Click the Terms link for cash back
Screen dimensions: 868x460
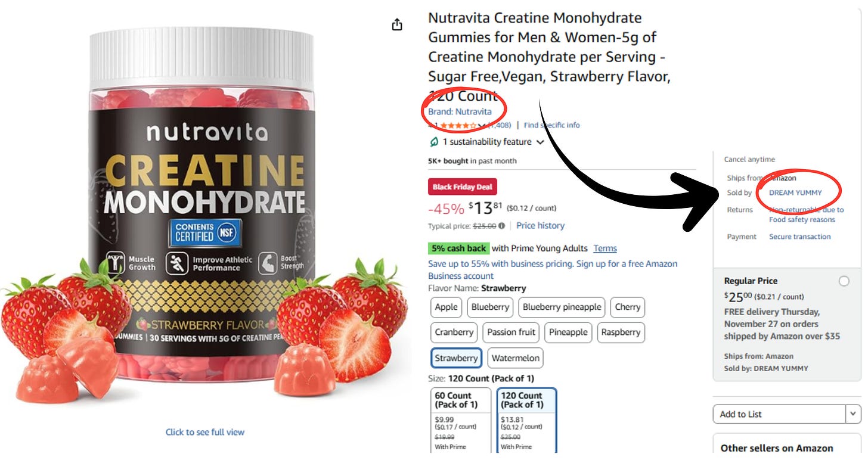click(x=605, y=248)
